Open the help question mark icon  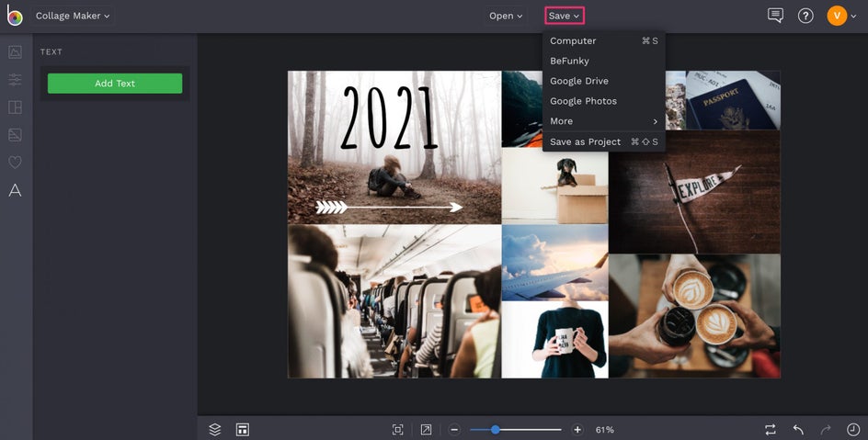coord(805,16)
